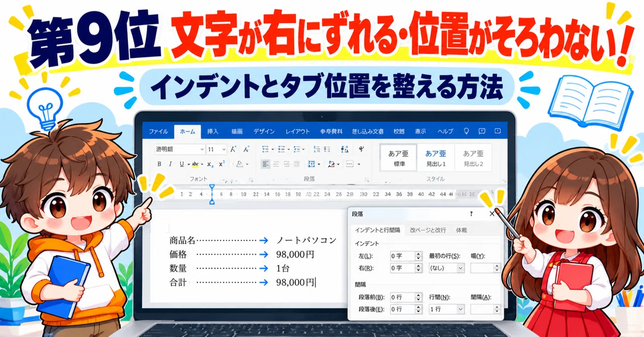Center the paragraph text
This screenshot has height=337, width=644.
pyautogui.click(x=276, y=164)
